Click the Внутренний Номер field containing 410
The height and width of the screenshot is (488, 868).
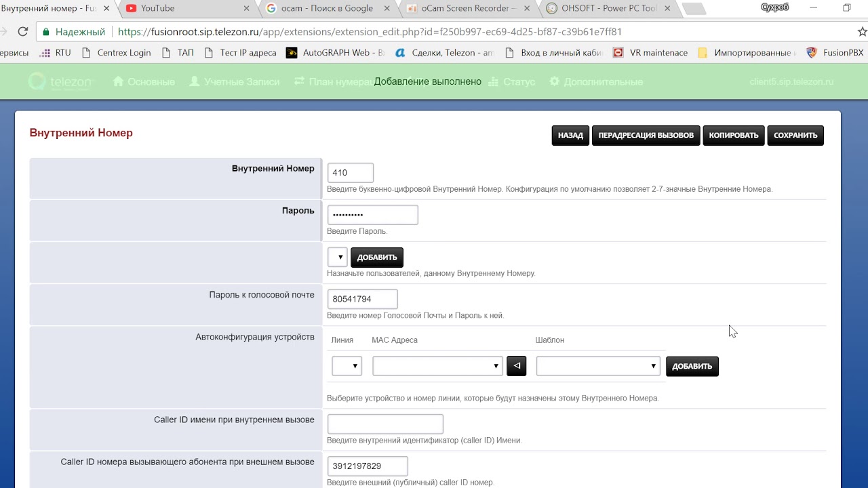click(x=351, y=173)
